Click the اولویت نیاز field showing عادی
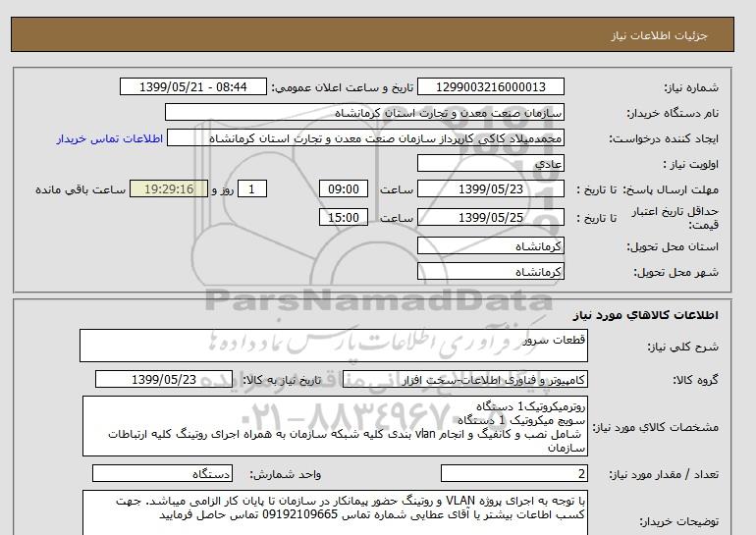The image size is (756, 535). pyautogui.click(x=490, y=163)
